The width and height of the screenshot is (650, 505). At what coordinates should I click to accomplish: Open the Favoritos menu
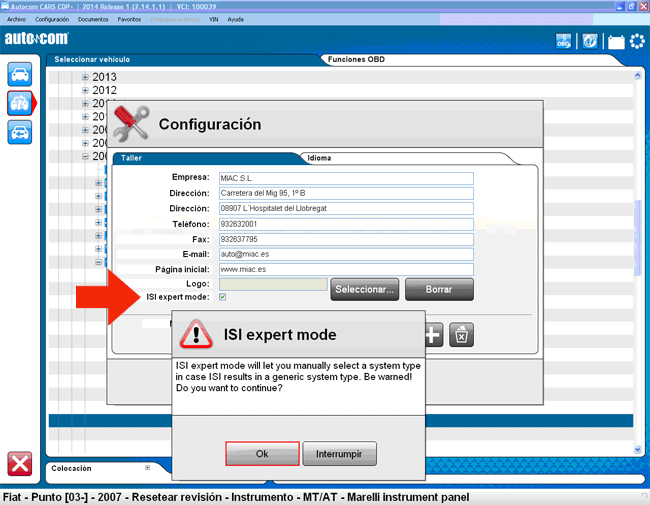point(129,19)
